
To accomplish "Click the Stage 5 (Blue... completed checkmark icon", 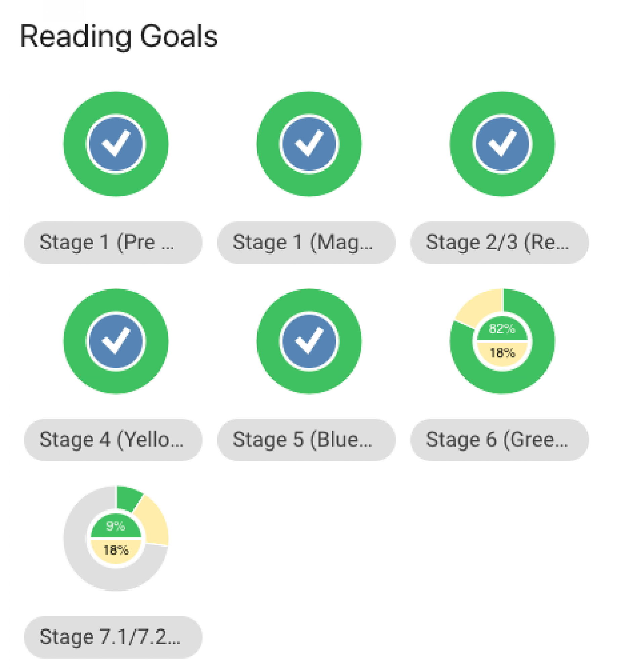I will pyautogui.click(x=309, y=341).
